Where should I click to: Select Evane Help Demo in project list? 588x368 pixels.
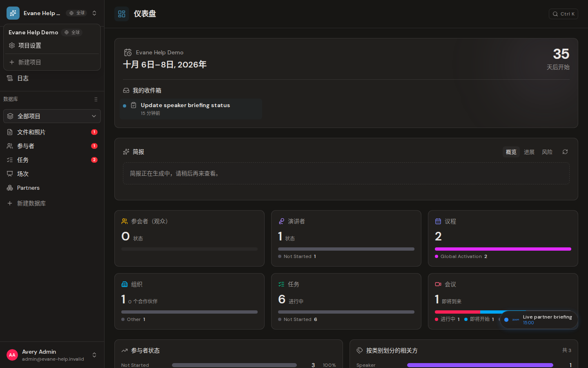pyautogui.click(x=33, y=32)
